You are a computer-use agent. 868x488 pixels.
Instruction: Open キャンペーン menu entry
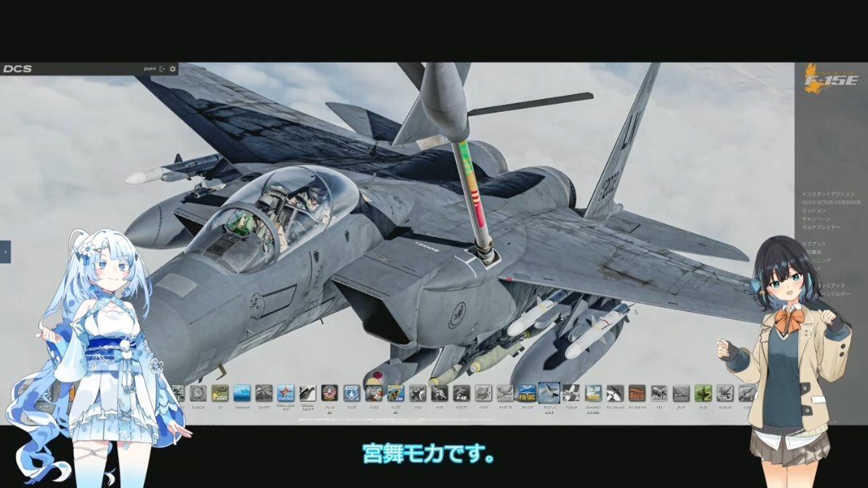[816, 219]
